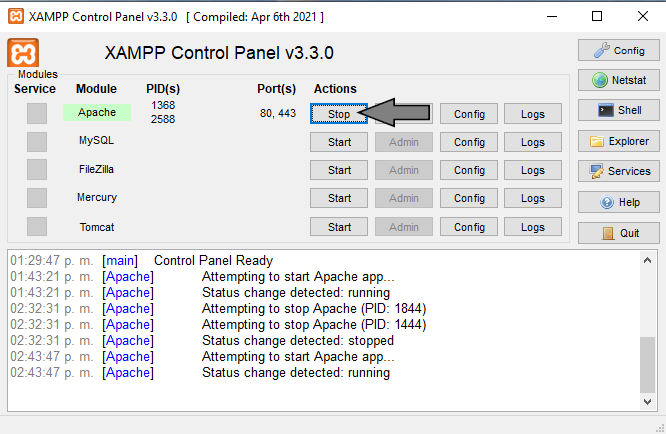Launch the Shell terminal
666x434 pixels.
pyautogui.click(x=618, y=110)
